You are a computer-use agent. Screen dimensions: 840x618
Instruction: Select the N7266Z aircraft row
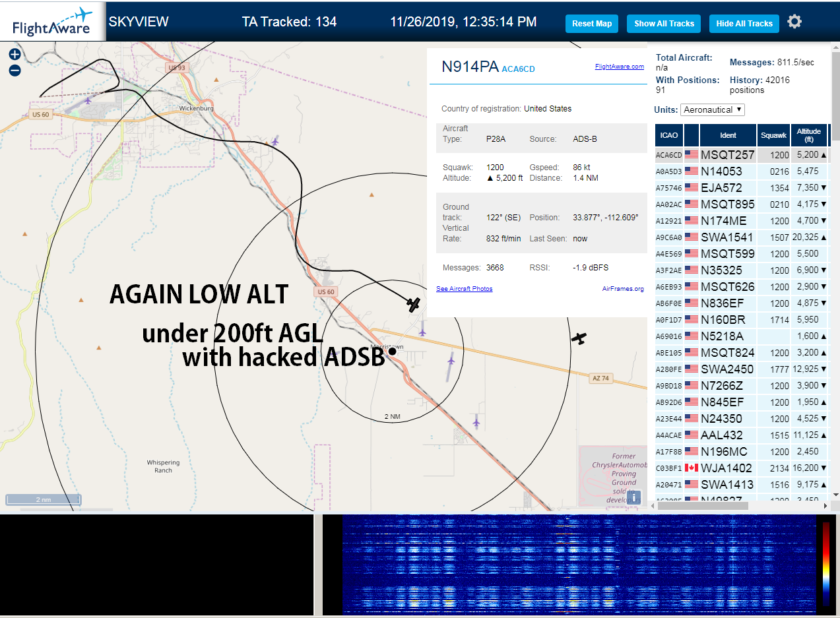pos(741,386)
